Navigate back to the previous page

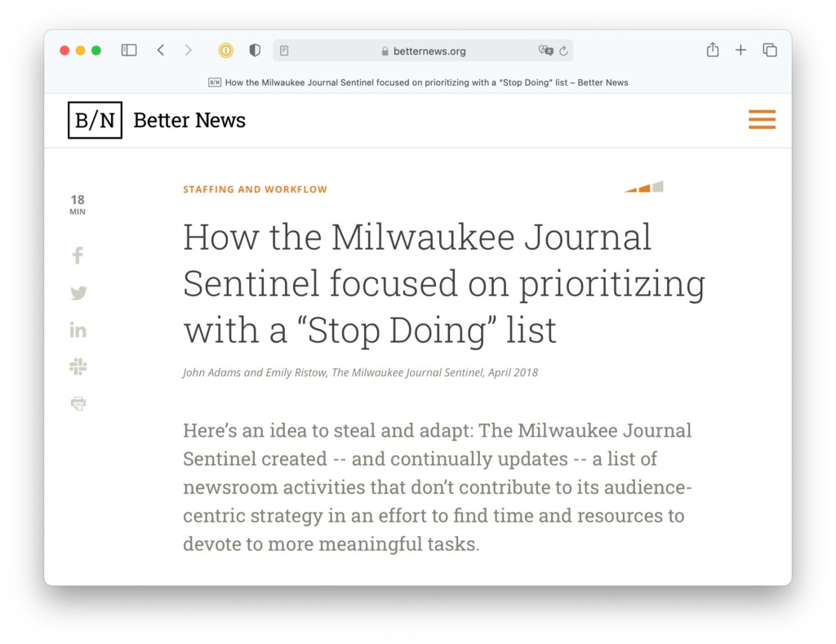tap(160, 50)
